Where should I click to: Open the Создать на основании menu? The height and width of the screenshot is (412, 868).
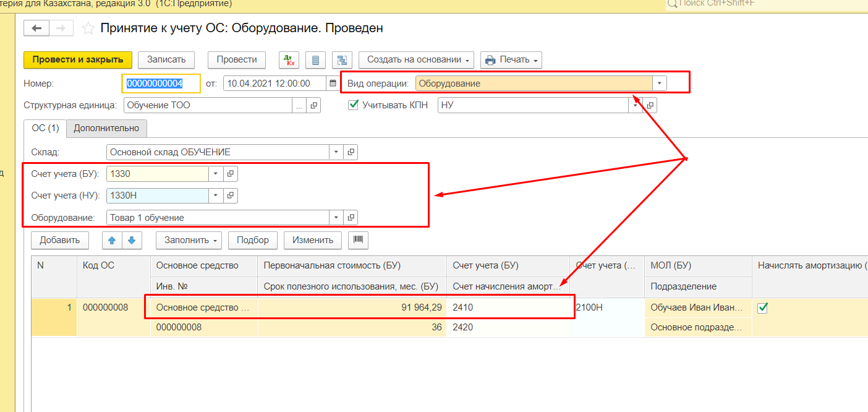point(416,60)
